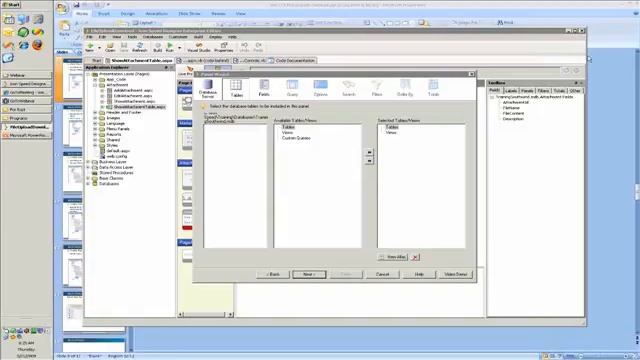Screen dimensions: 640x360
Task: Open the File menu
Action: coord(89,37)
